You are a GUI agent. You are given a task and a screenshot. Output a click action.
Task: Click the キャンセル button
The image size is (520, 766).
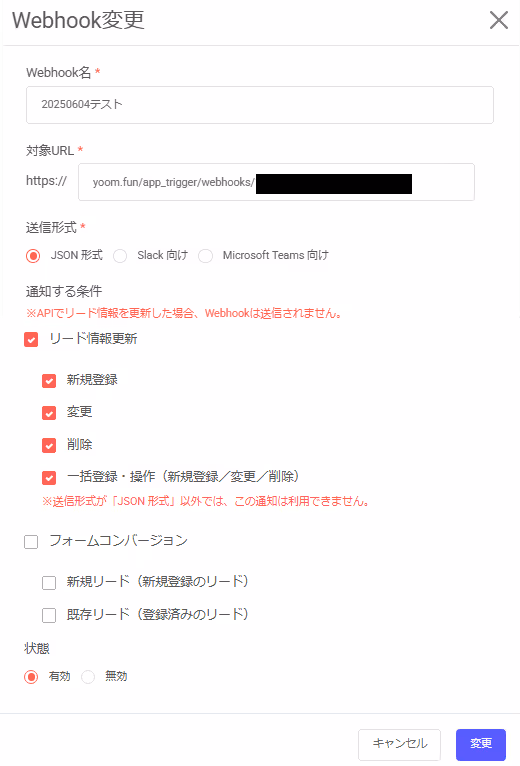[399, 745]
